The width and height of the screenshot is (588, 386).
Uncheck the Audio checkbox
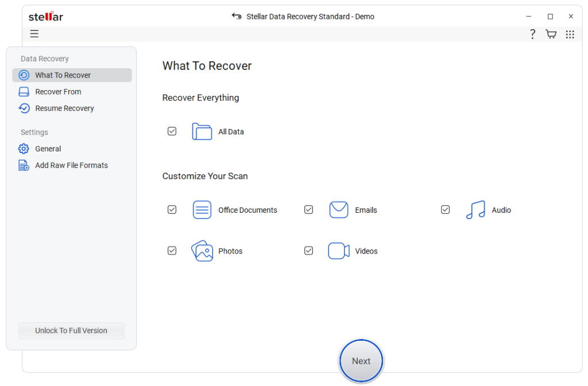[445, 209]
